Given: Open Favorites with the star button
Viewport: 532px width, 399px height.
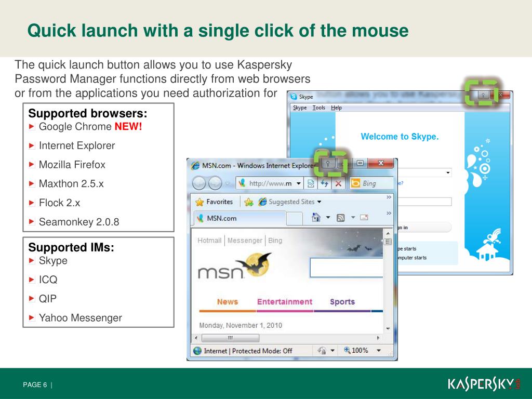Looking at the screenshot, I should (214, 202).
